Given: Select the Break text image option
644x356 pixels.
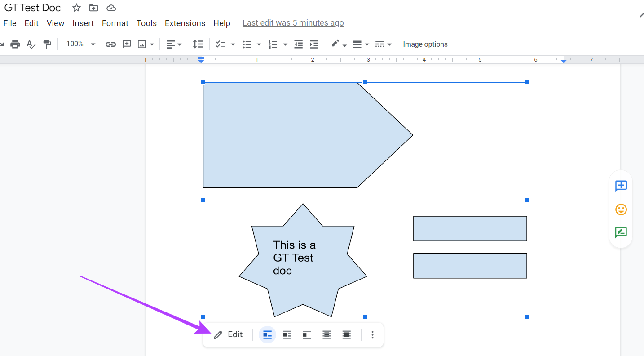Looking at the screenshot, I should click(x=307, y=335).
